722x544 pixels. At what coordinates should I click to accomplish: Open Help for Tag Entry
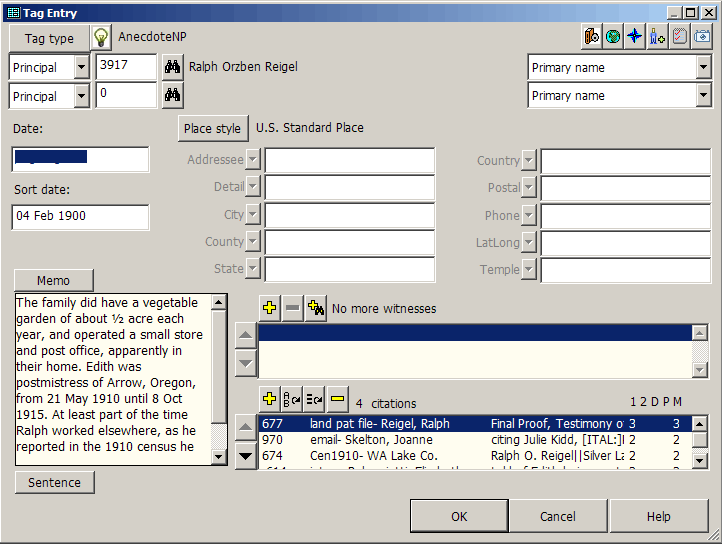tap(658, 516)
